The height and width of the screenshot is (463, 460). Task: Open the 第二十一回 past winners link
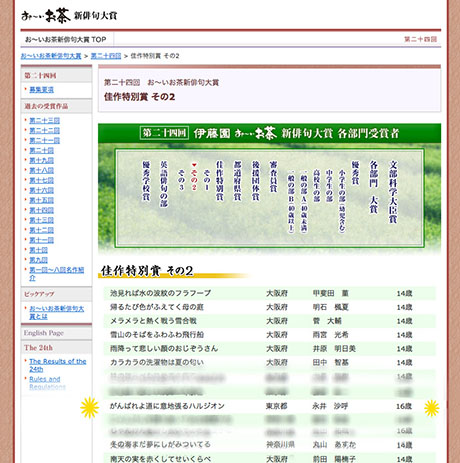coord(45,140)
